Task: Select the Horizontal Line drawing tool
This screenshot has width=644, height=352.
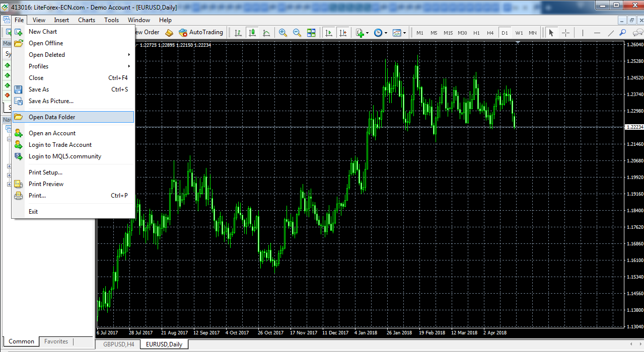Action: coord(597,33)
